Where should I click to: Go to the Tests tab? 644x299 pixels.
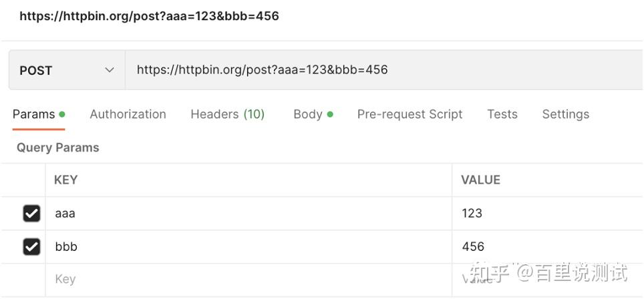point(502,114)
